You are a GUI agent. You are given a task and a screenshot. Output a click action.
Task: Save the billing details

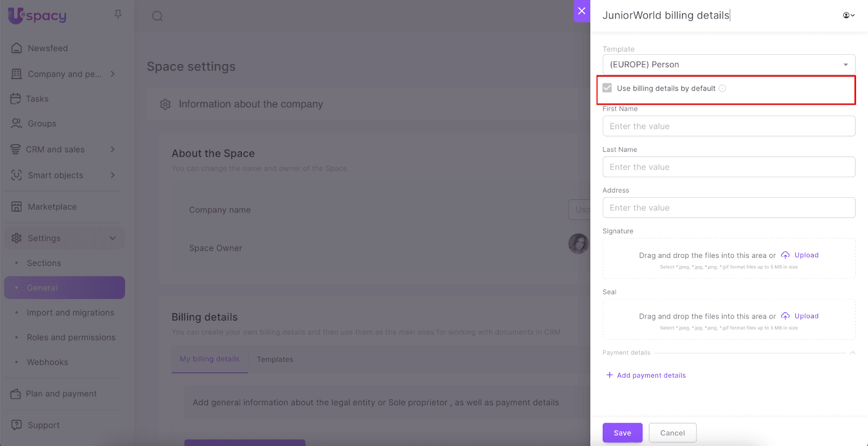click(x=622, y=432)
